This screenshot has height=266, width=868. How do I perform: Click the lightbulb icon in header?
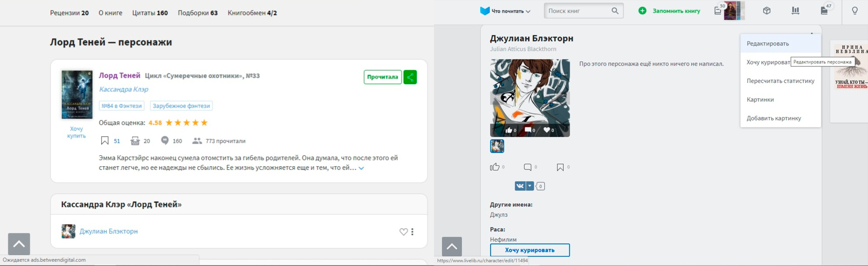tap(855, 11)
